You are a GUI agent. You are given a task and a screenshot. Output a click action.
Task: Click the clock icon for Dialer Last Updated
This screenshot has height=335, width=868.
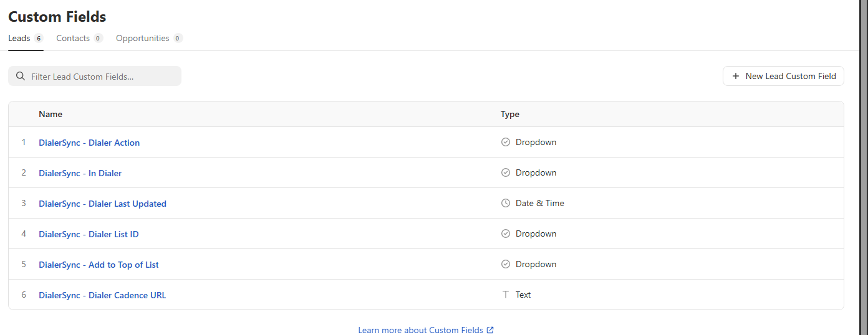pyautogui.click(x=506, y=203)
